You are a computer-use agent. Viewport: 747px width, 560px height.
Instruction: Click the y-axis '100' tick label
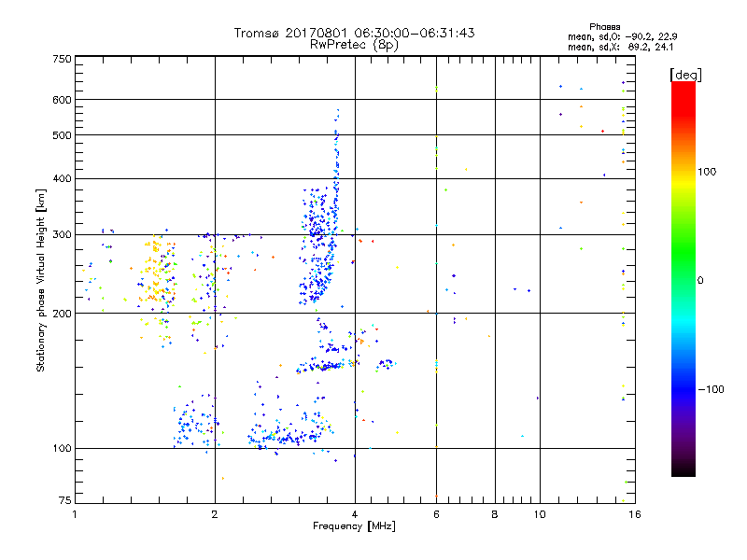(x=63, y=448)
